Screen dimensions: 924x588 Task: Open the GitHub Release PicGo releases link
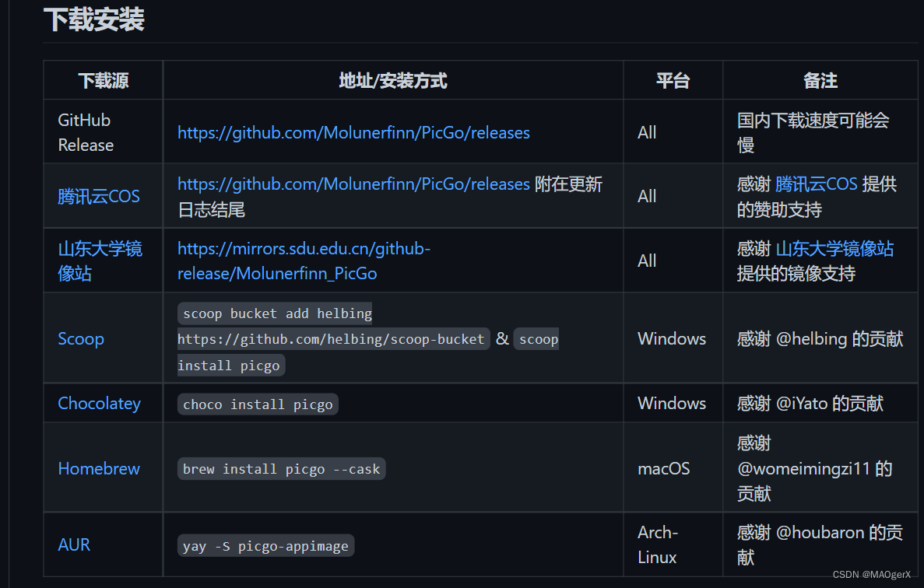click(353, 132)
